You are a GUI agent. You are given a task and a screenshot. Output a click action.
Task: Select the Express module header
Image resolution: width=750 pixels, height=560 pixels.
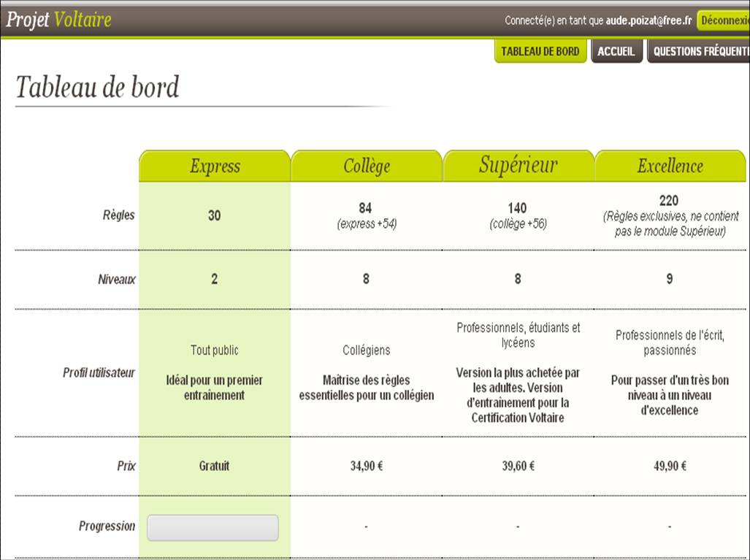coord(215,166)
